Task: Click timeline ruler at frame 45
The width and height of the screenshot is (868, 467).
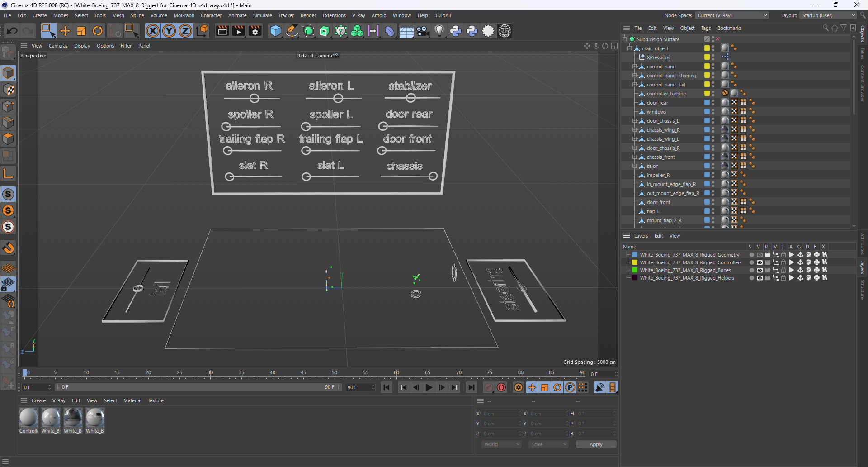Action: point(303,374)
